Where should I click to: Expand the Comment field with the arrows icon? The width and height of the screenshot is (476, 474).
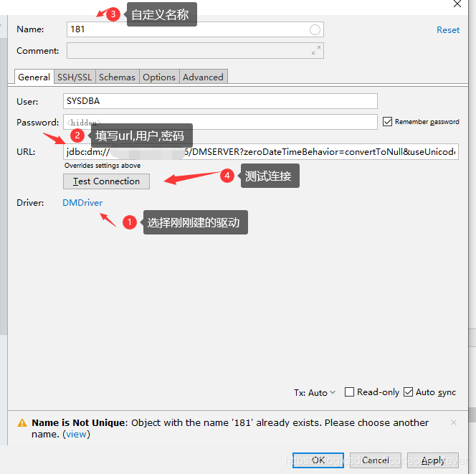[316, 50]
